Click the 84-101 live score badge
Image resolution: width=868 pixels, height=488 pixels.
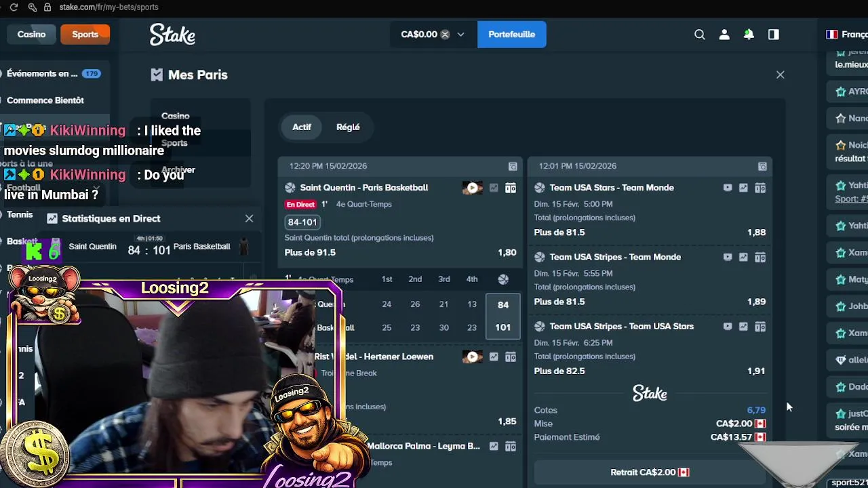302,222
